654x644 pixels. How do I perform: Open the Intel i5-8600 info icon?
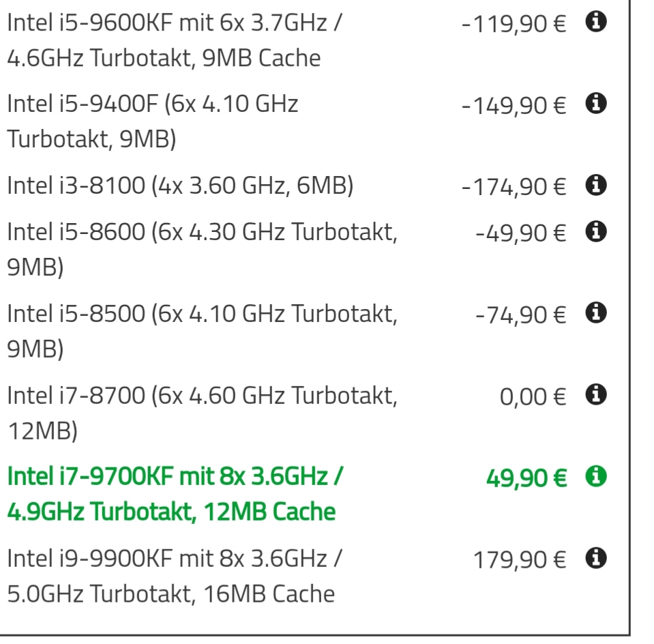[597, 232]
